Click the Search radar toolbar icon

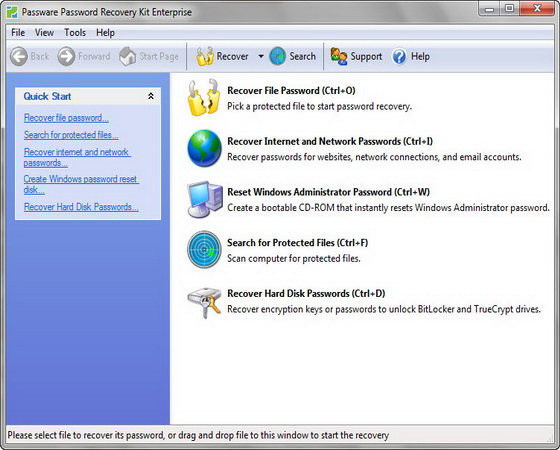[x=278, y=56]
